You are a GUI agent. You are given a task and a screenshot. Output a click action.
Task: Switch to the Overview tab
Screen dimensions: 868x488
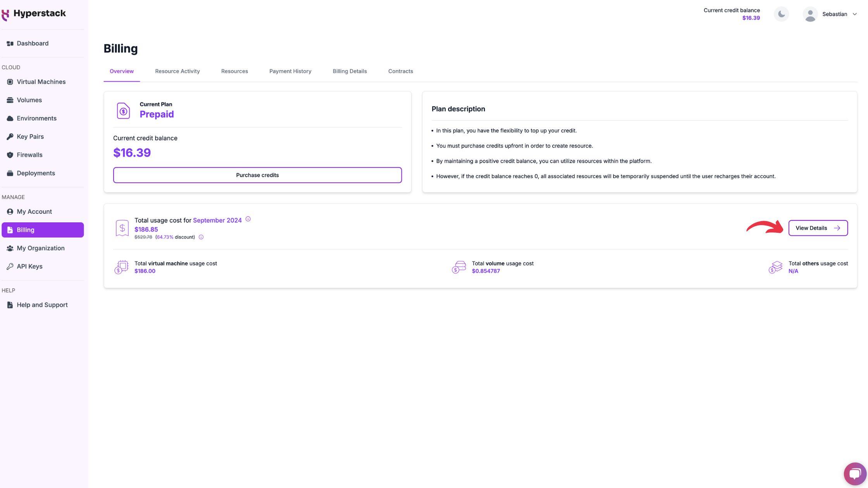pyautogui.click(x=122, y=71)
